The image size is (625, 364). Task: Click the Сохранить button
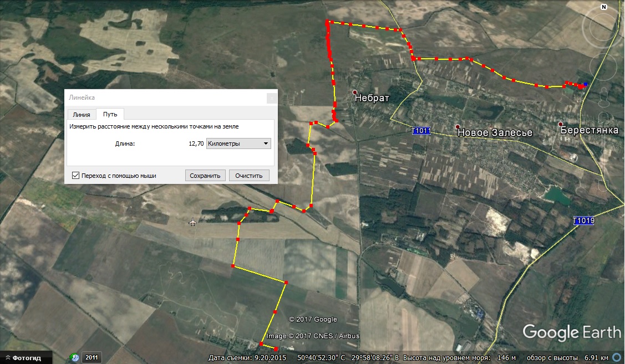(x=205, y=176)
